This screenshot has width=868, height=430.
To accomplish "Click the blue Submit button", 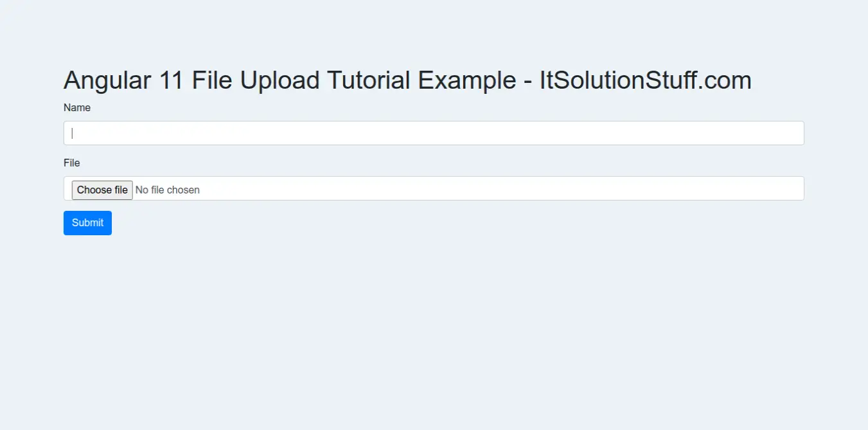I will (x=87, y=223).
